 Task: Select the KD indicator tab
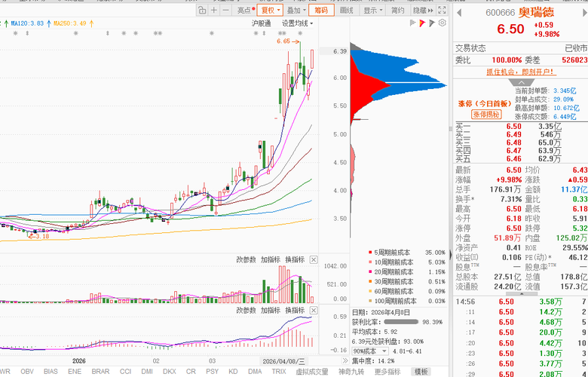pyautogui.click(x=233, y=372)
